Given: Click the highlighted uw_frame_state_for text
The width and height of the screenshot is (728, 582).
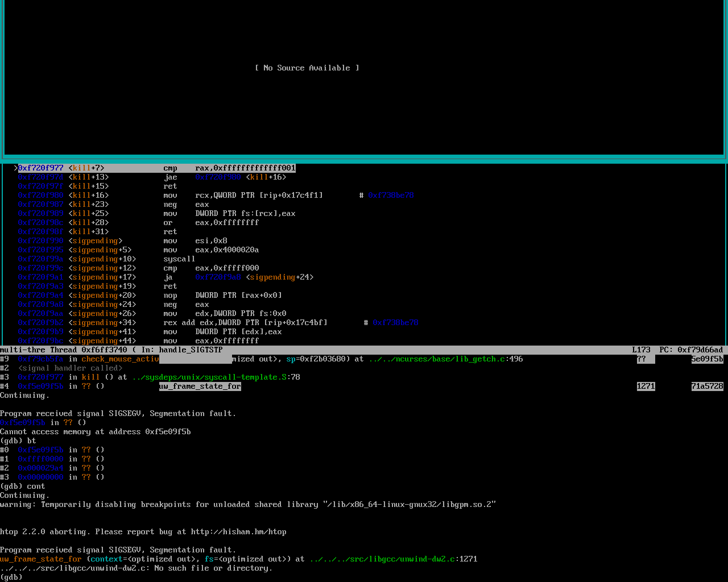Looking at the screenshot, I should point(200,386).
